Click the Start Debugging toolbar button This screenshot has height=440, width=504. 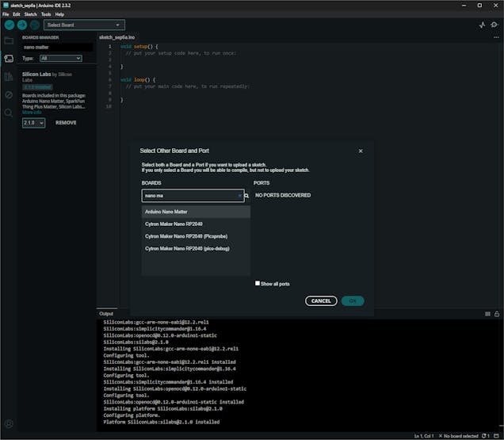tap(35, 25)
